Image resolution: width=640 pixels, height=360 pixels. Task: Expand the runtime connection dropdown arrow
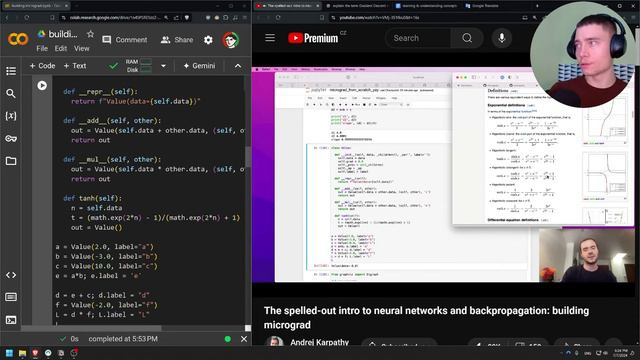[x=163, y=66]
